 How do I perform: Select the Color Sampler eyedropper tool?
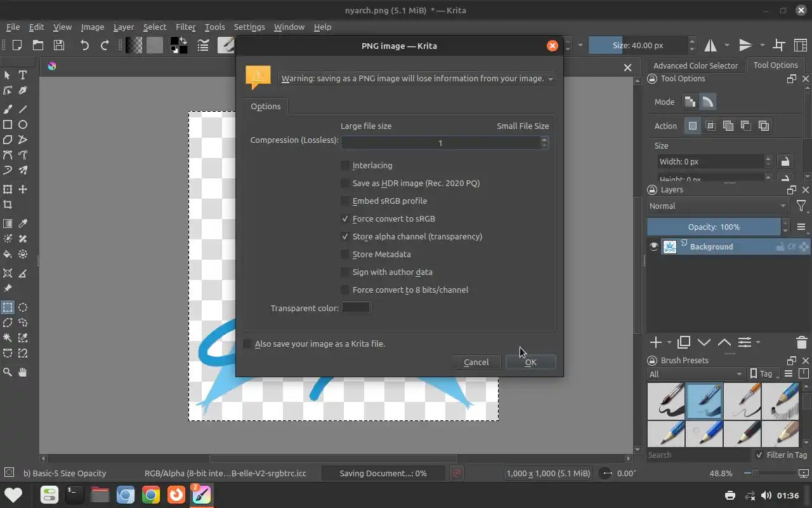coord(23,224)
